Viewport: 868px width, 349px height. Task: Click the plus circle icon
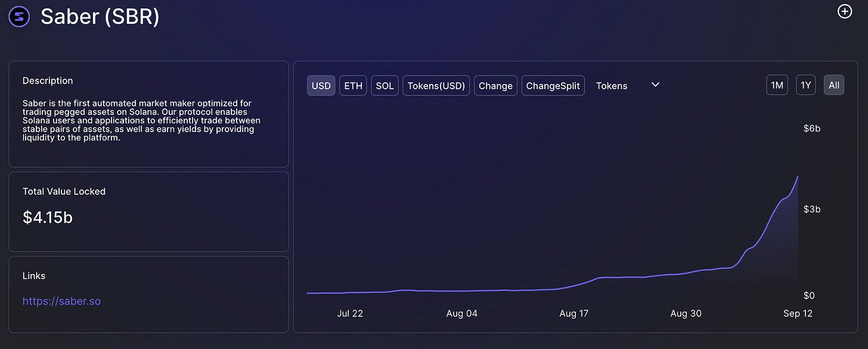point(845,11)
